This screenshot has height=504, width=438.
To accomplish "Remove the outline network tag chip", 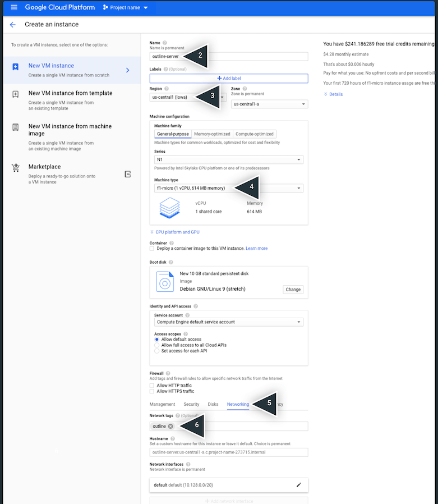I will (x=170, y=426).
